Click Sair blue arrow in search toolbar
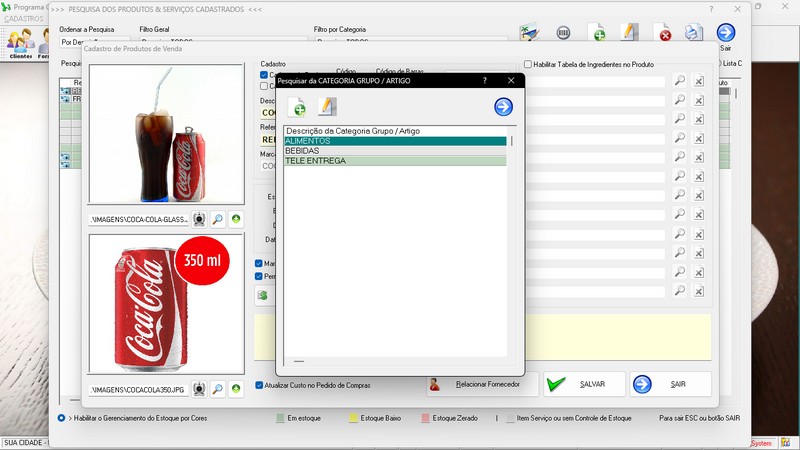The width and height of the screenshot is (800, 450). click(x=726, y=33)
